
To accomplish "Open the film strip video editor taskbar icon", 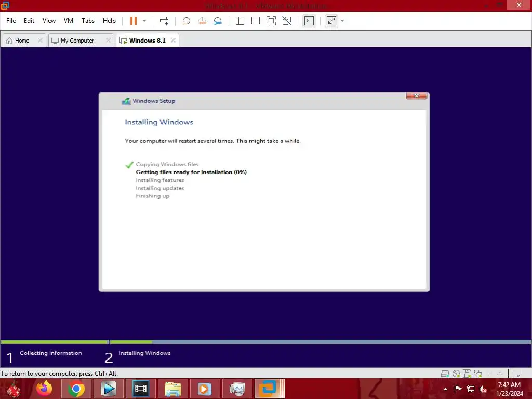I will (x=140, y=389).
